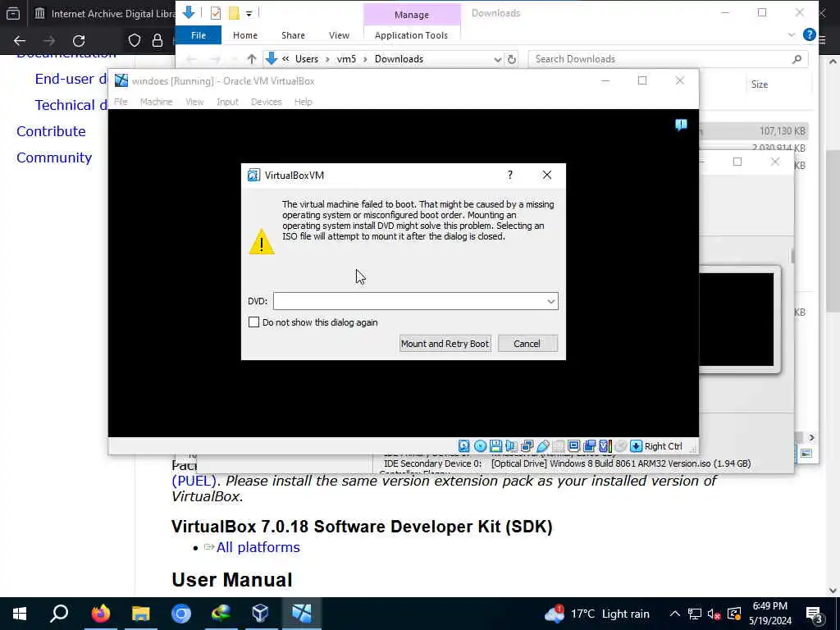This screenshot has width=840, height=630.
Task: Click the Size column header in Explorer
Action: coord(759,84)
